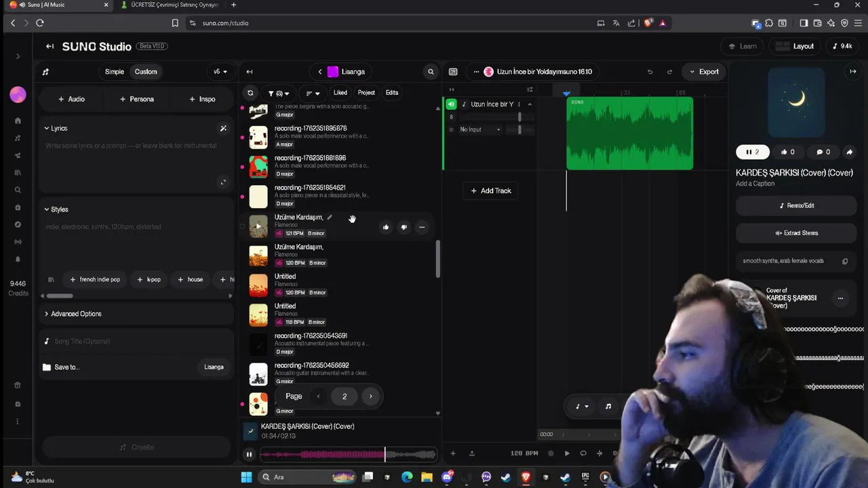
Task: Click the double music note button in the timeline
Action: pos(608,407)
